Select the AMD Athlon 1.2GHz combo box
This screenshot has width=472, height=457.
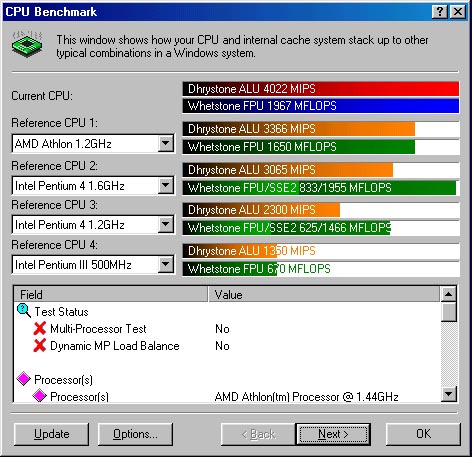click(93, 144)
